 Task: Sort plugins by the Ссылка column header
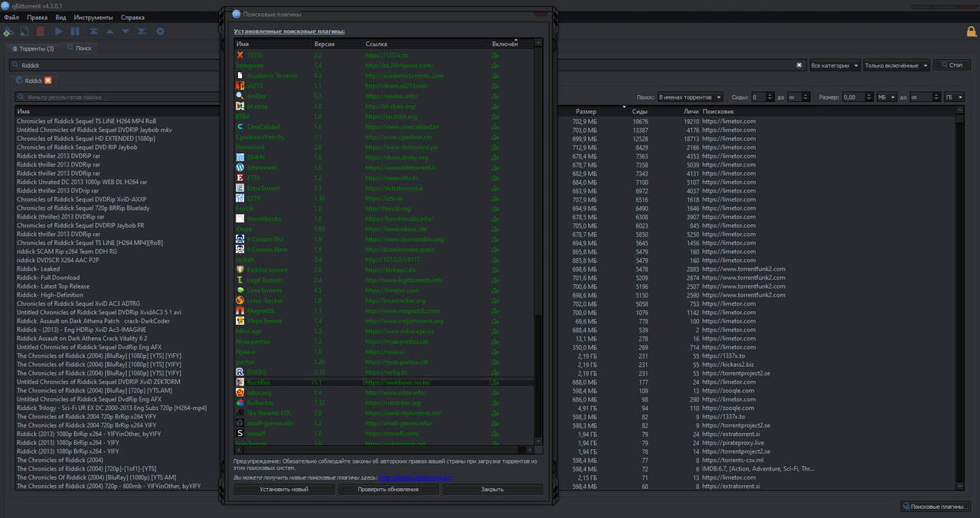pyautogui.click(x=426, y=44)
